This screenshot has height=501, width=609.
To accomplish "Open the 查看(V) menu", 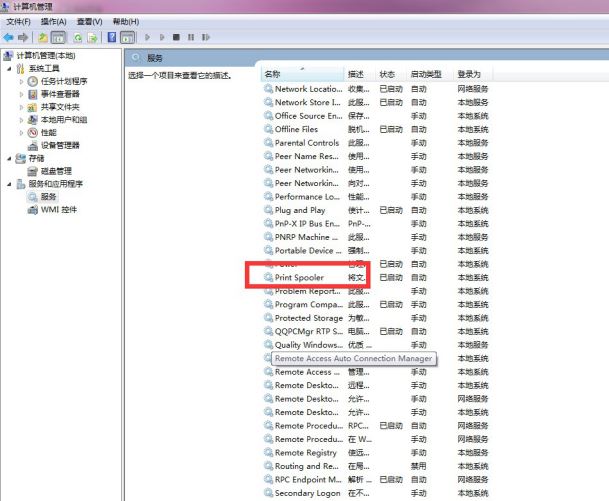I will pos(90,22).
